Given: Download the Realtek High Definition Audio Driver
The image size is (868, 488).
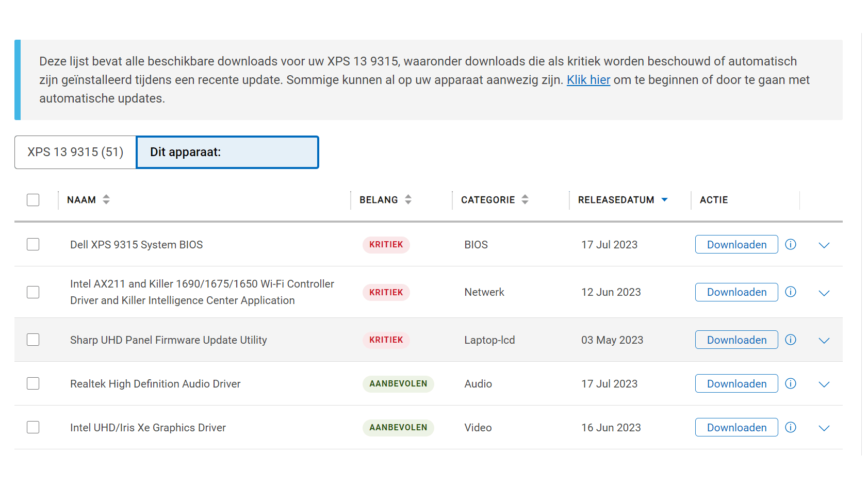Looking at the screenshot, I should (x=736, y=383).
